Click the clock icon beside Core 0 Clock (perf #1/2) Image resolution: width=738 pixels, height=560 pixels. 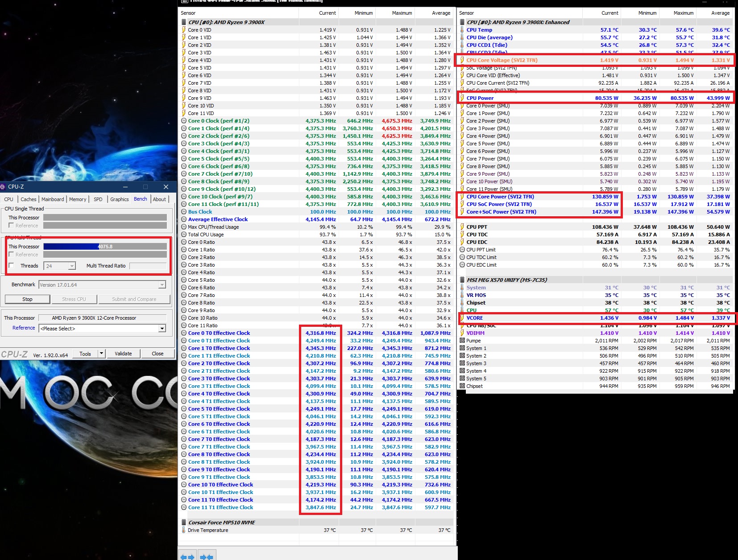tap(184, 121)
